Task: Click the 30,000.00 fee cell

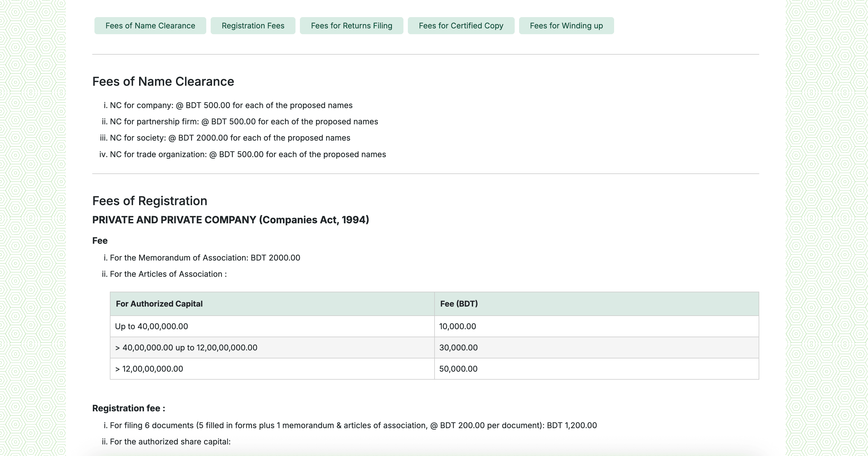Action: click(x=458, y=347)
